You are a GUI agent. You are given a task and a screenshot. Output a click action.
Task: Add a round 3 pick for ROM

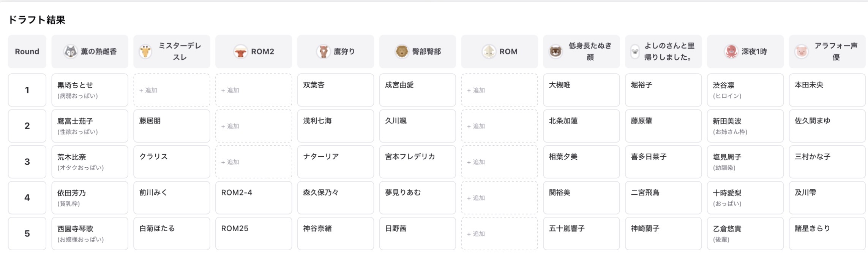point(499,162)
